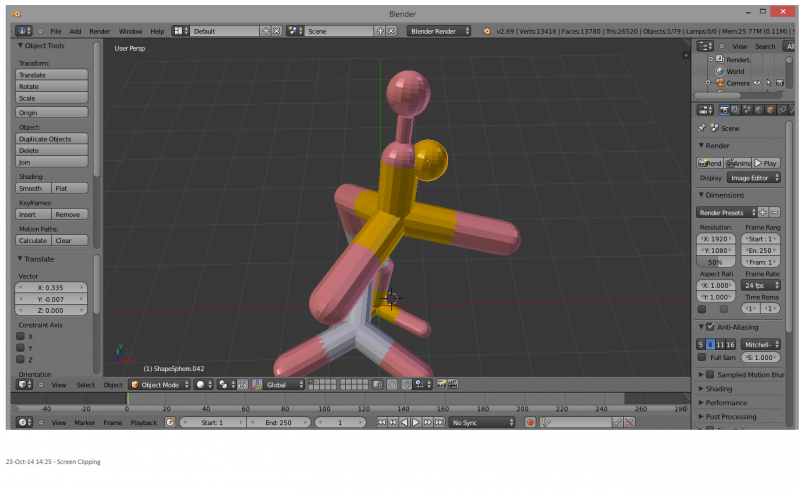The image size is (800, 492).
Task: Toggle the Anti-Aliasing checkbox
Action: [710, 327]
